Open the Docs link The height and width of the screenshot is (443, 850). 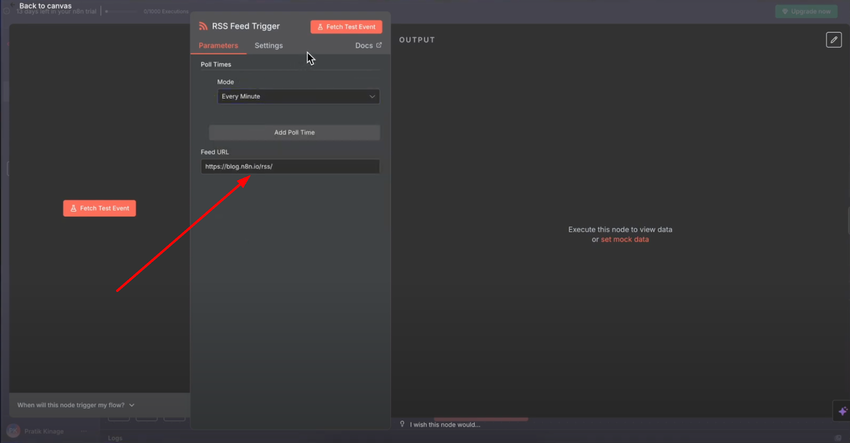click(x=368, y=46)
